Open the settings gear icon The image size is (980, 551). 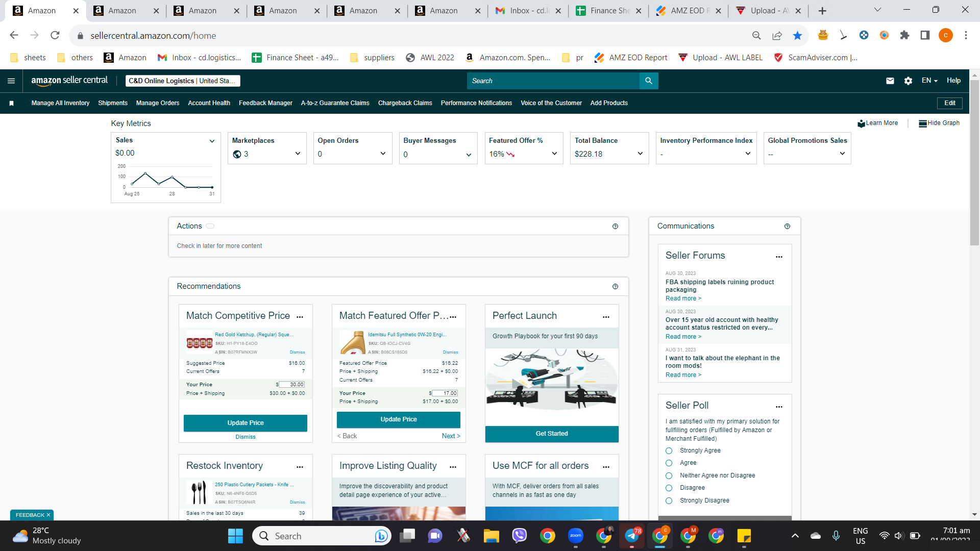908,81
